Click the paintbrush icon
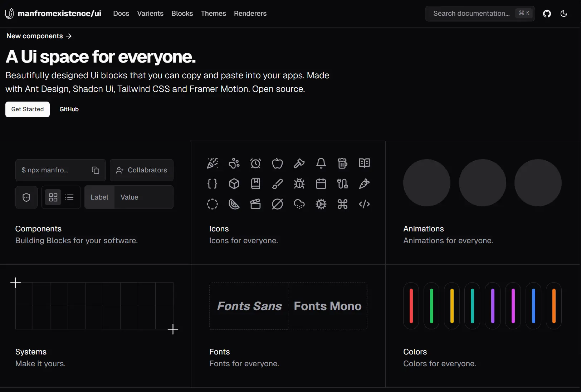The height and width of the screenshot is (392, 581). point(277,184)
